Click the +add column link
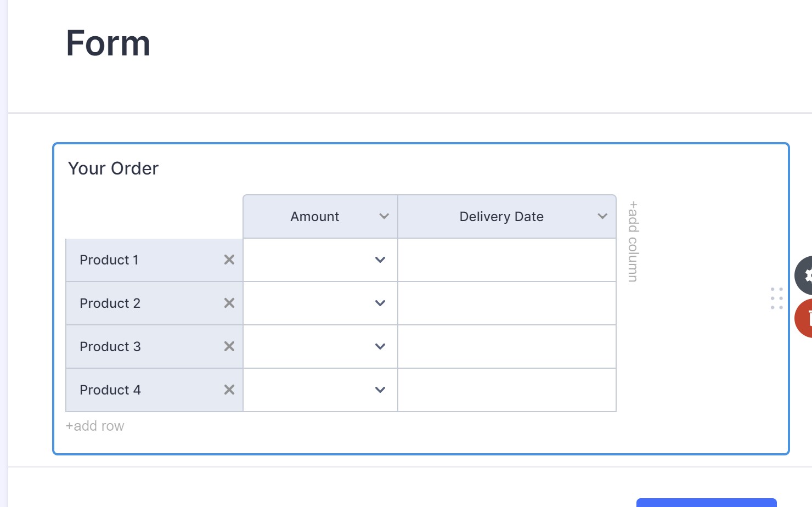The width and height of the screenshot is (812, 507). [x=633, y=241]
